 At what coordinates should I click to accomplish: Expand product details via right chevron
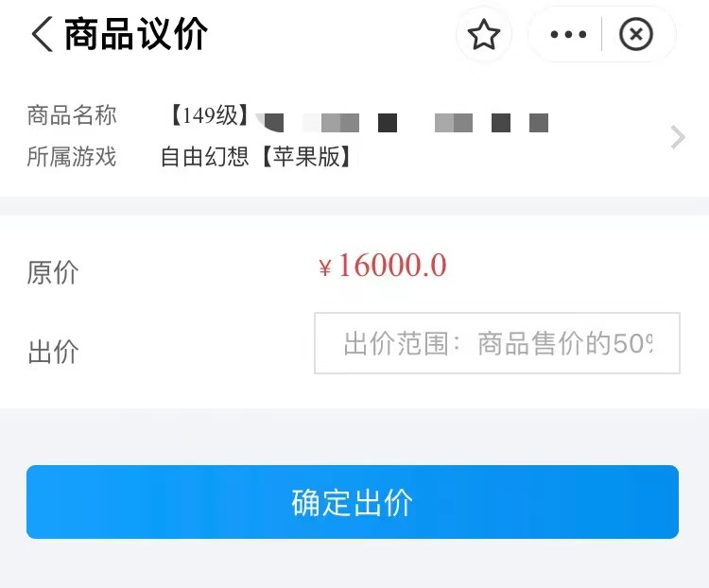coord(678,137)
